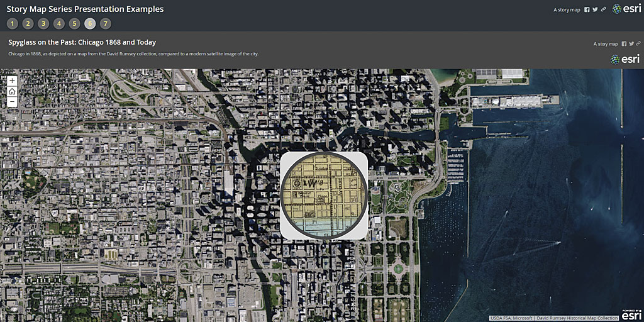
Task: Click the Chicago in 1868 description text
Action: (x=133, y=54)
